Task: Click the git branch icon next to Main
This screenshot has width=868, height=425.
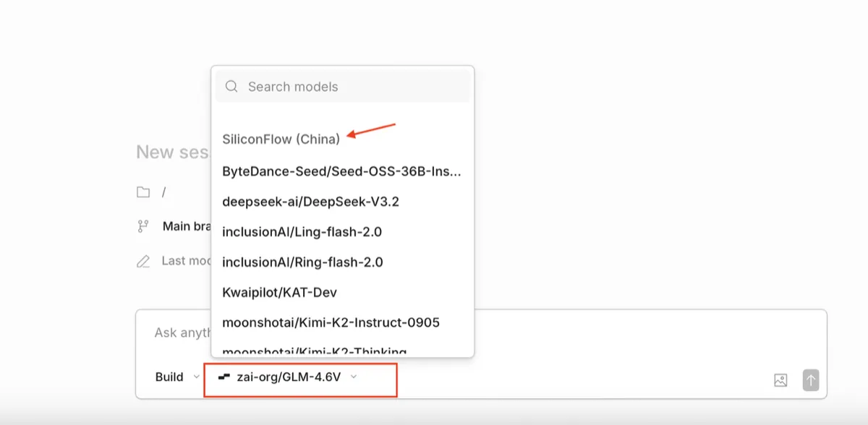Action: 143,226
